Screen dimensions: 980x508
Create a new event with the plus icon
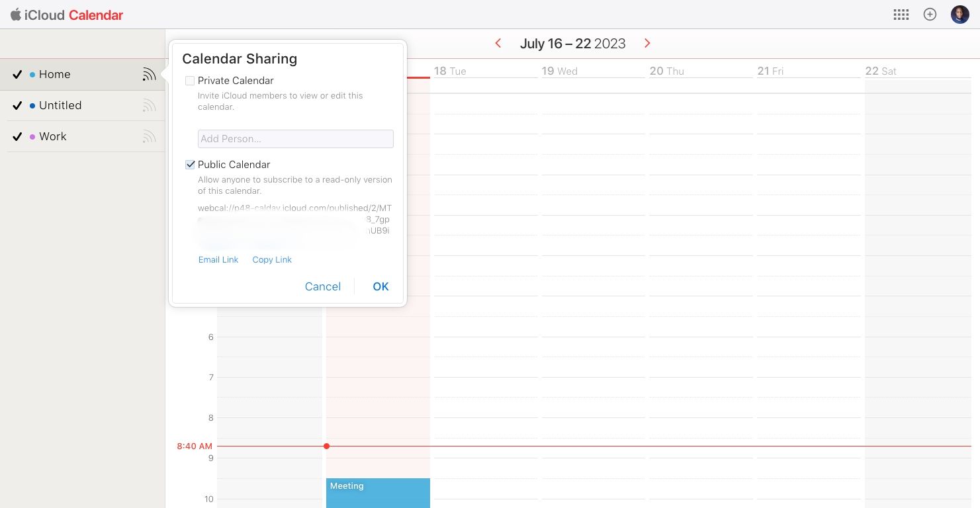tap(930, 14)
